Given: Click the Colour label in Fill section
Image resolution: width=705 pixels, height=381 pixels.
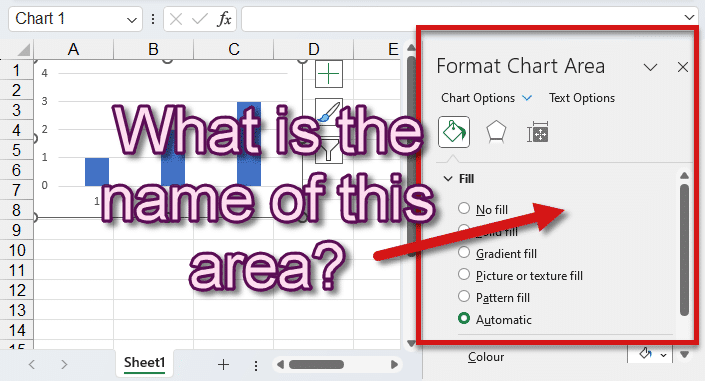Looking at the screenshot, I should coord(486,357).
